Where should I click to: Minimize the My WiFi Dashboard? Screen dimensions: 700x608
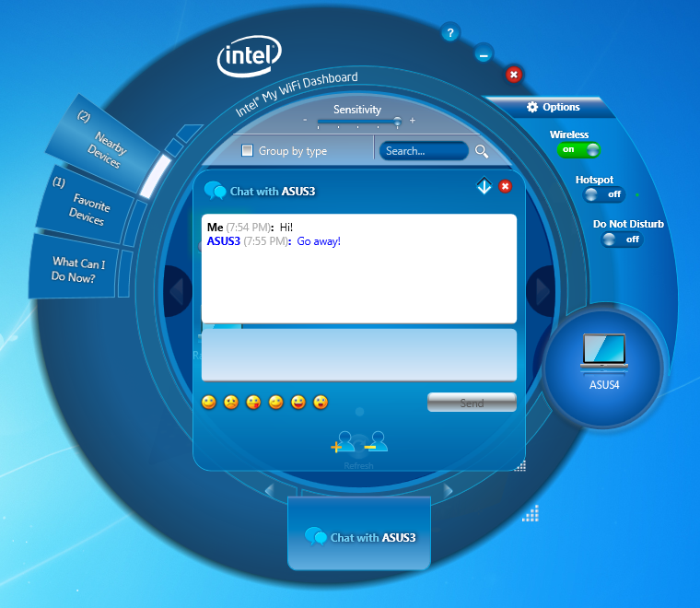483,54
